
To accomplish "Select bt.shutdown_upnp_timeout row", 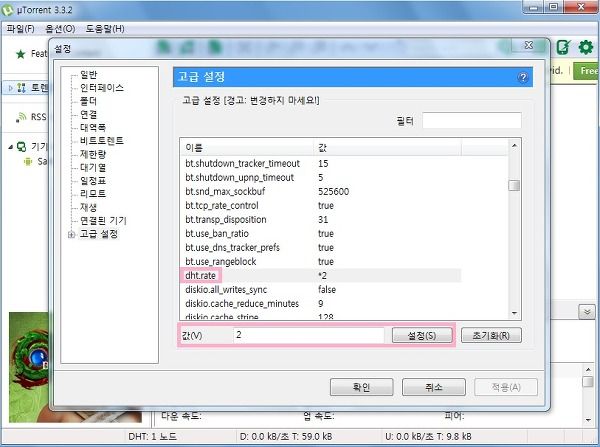I will coord(320,178).
